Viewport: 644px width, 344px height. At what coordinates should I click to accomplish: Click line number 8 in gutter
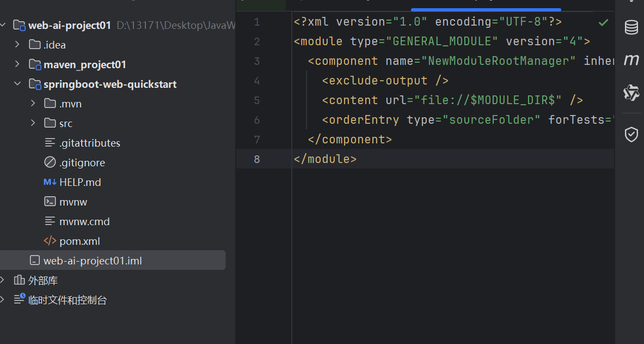click(x=257, y=159)
